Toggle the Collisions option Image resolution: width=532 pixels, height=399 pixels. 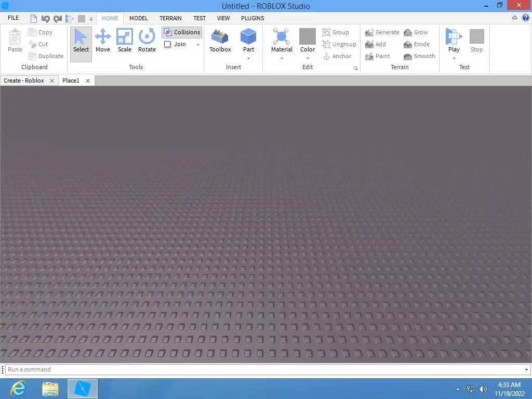182,32
